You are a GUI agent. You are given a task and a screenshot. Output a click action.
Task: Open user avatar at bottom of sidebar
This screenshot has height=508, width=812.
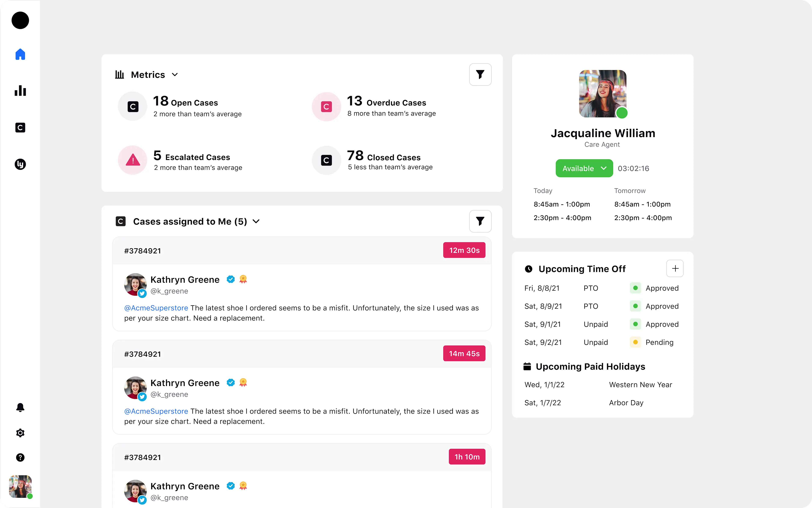(x=20, y=486)
